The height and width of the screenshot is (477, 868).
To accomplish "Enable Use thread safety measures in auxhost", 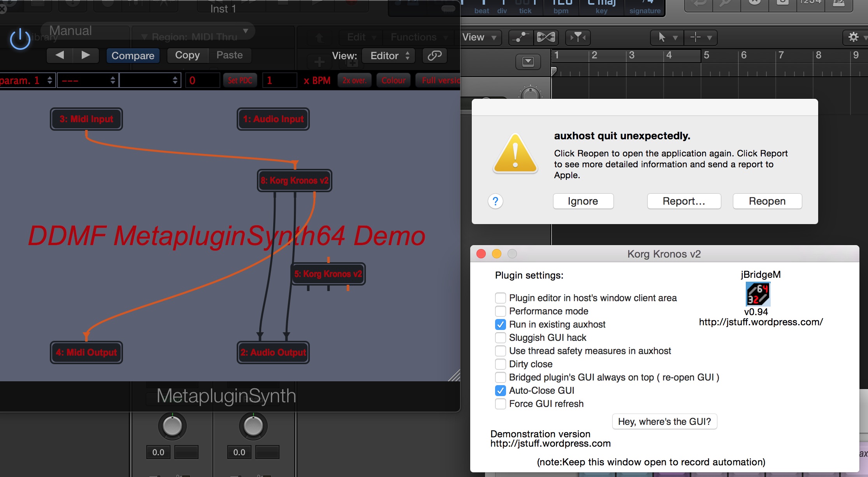I will coord(501,351).
